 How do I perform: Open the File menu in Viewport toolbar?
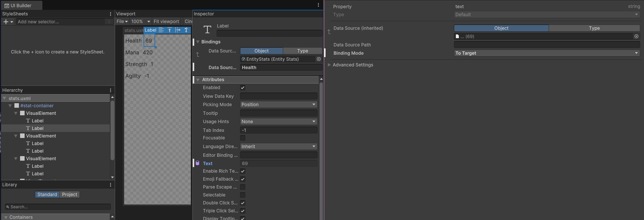[122, 22]
